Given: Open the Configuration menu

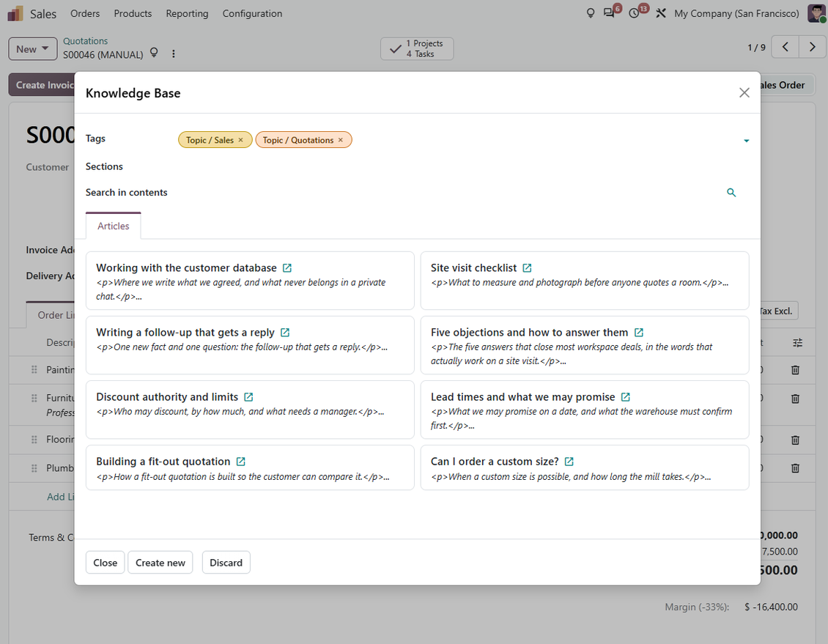Looking at the screenshot, I should click(252, 13).
